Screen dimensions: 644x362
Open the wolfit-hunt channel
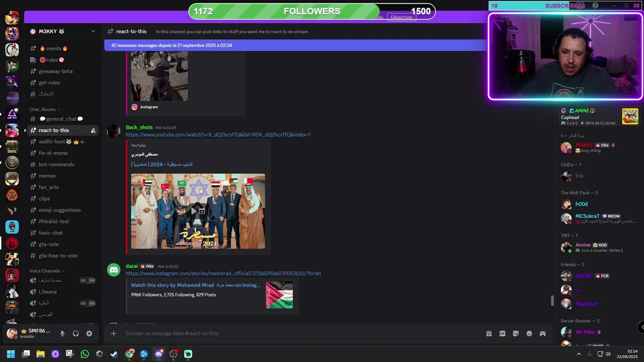pyautogui.click(x=63, y=142)
